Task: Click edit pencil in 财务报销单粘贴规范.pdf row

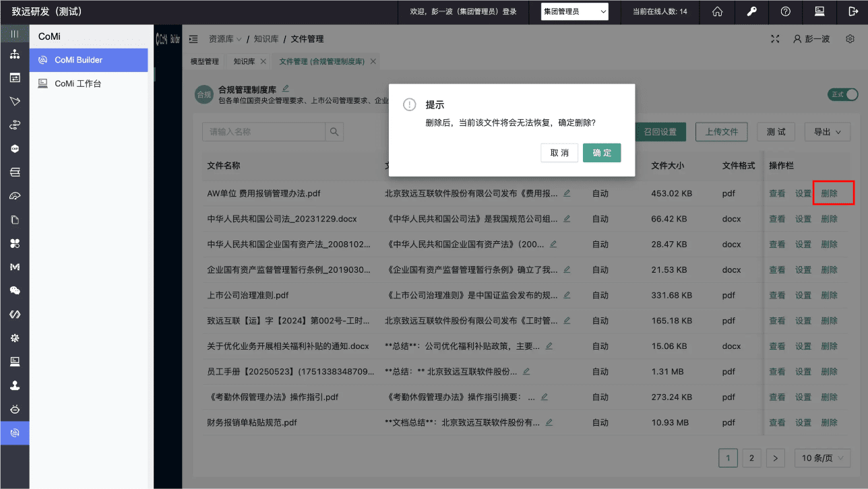Action: pyautogui.click(x=549, y=422)
